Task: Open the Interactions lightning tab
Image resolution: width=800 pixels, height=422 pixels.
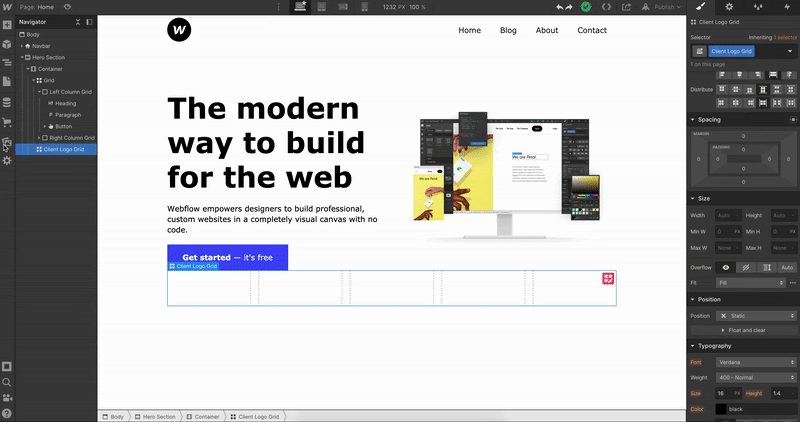Action: (x=785, y=6)
